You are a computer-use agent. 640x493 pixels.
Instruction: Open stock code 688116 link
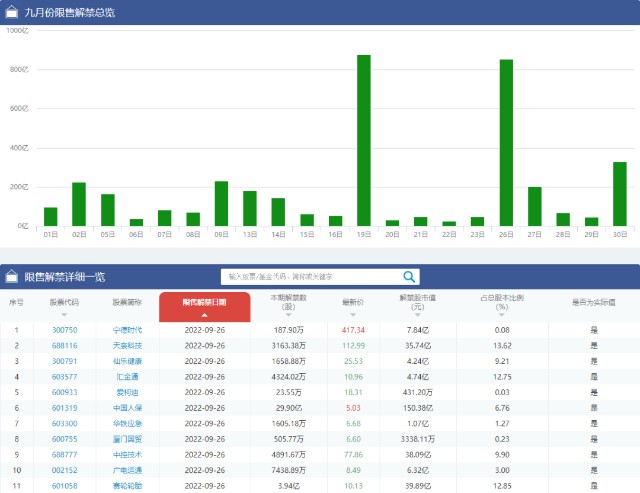(x=64, y=346)
